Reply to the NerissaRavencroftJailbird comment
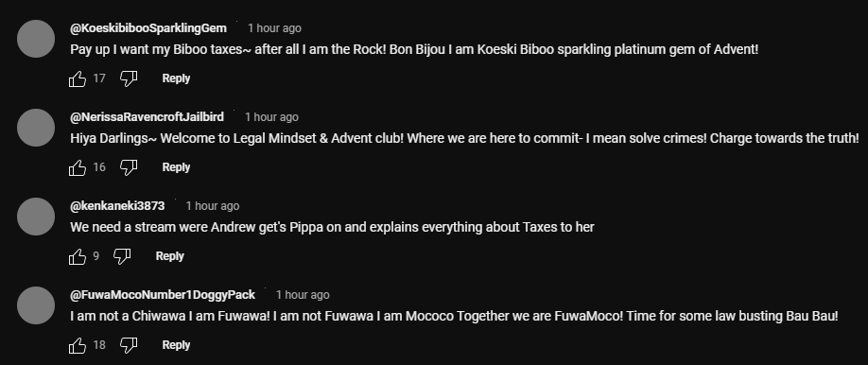The width and height of the screenshot is (868, 365). point(176,167)
